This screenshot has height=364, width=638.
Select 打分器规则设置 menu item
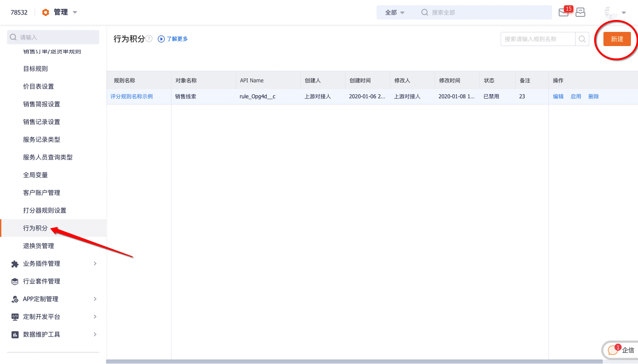(45, 210)
